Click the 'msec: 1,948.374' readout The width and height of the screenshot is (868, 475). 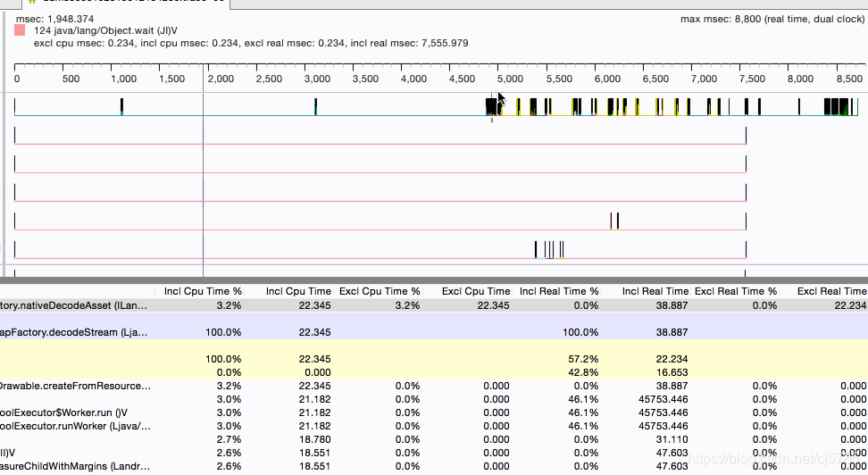point(54,19)
